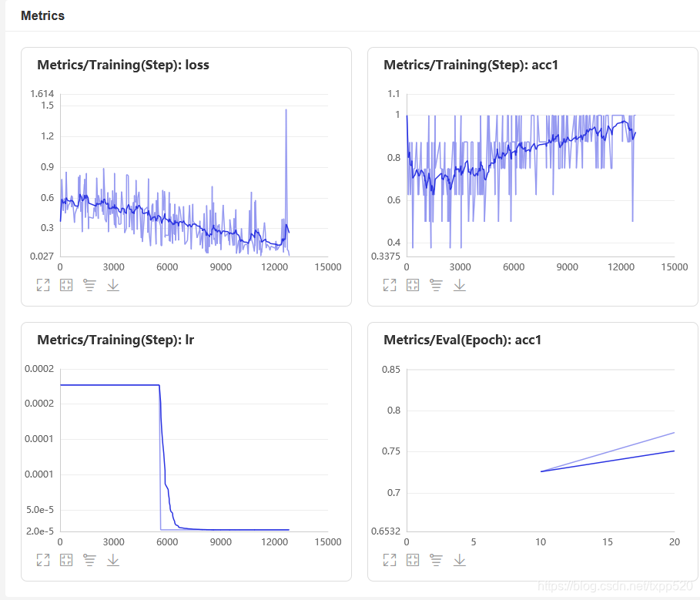Click the title Metrics/Training(Step): acc1
The image size is (700, 600).
tap(471, 65)
